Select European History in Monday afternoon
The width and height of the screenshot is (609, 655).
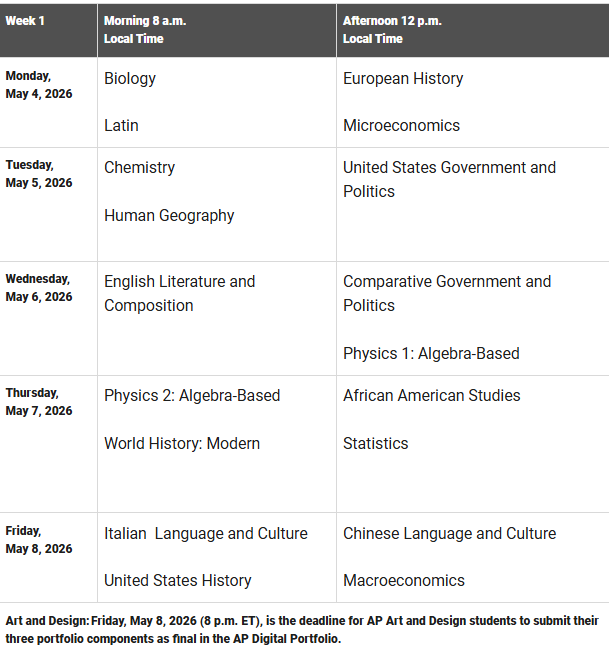point(403,78)
